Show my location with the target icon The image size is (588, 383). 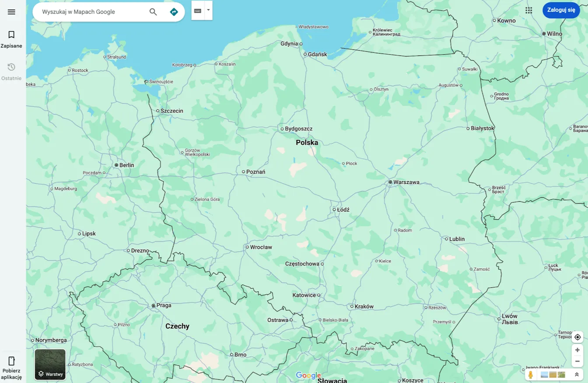coord(577,337)
